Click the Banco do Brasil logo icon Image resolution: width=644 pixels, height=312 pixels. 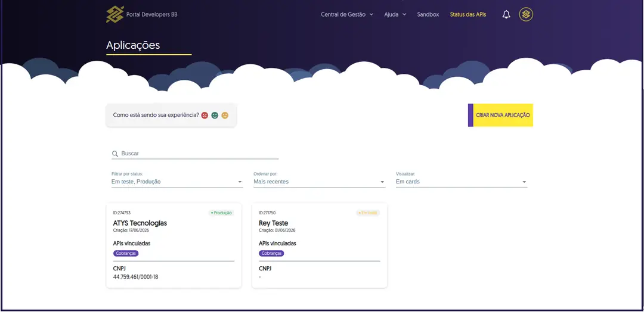(115, 14)
